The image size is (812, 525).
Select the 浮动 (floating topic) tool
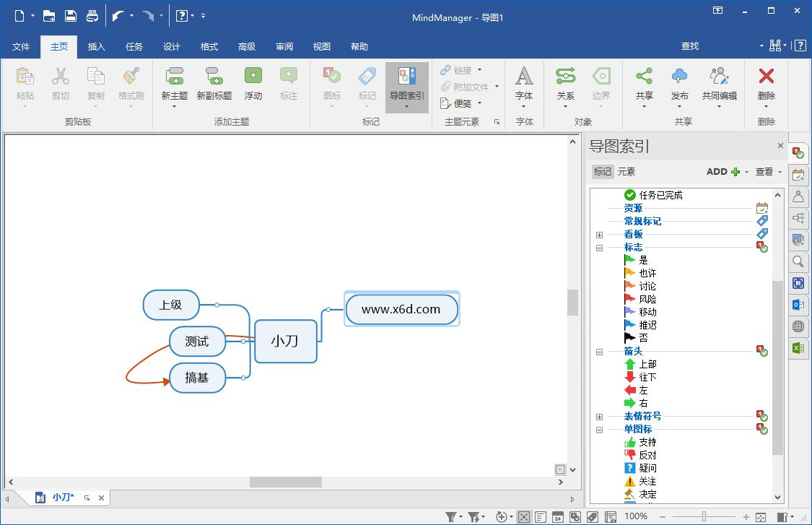[x=253, y=85]
